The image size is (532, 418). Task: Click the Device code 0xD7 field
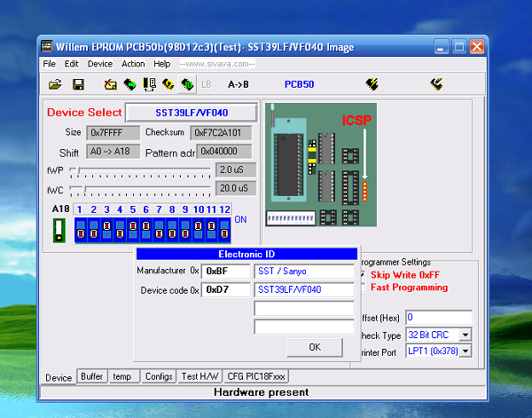point(225,289)
